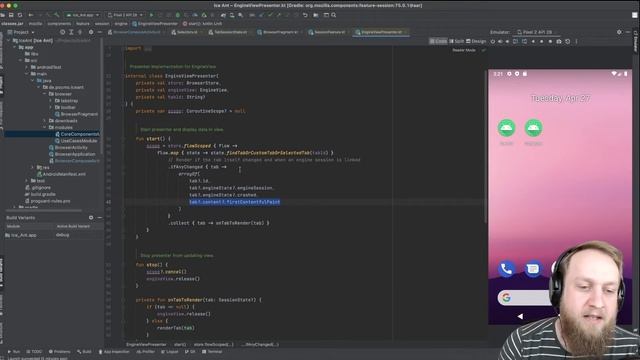This screenshot has width=640, height=360.
Task: Select UseCasesModule file in tree
Action: point(76,141)
